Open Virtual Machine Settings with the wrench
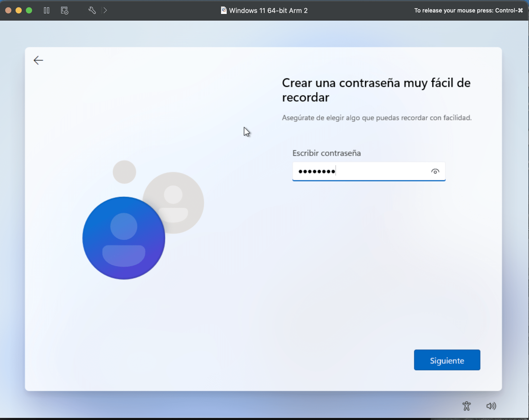This screenshot has height=420, width=529. (92, 10)
